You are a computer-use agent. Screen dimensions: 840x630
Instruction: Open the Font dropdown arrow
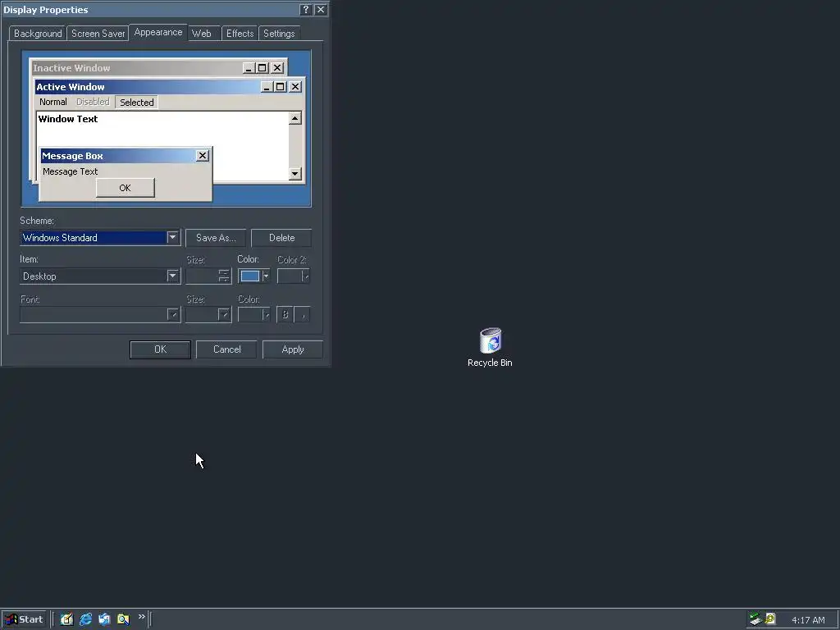click(173, 314)
